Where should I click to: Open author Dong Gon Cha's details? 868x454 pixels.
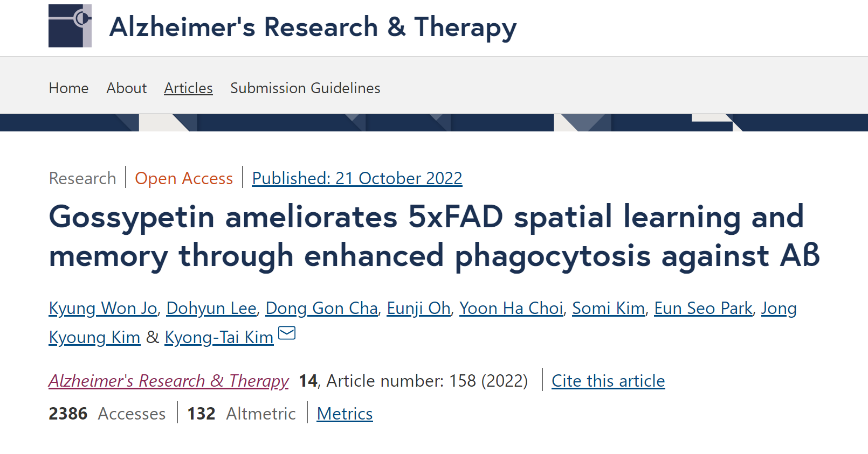click(x=322, y=308)
